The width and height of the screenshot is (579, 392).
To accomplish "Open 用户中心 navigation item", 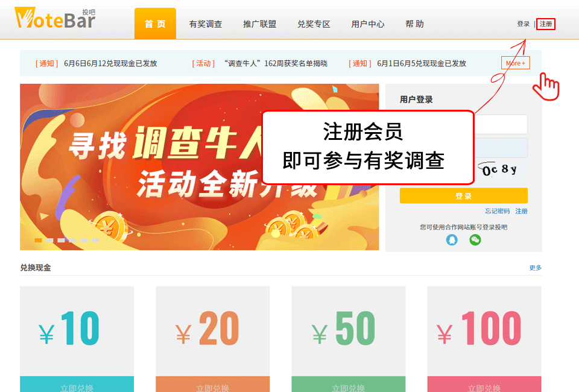I will 368,24.
